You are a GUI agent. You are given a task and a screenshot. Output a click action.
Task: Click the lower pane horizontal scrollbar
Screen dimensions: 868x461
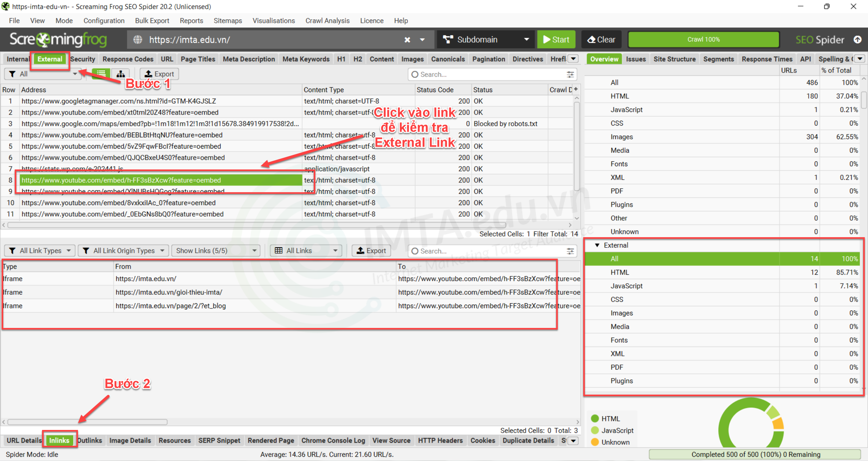[x=88, y=422]
